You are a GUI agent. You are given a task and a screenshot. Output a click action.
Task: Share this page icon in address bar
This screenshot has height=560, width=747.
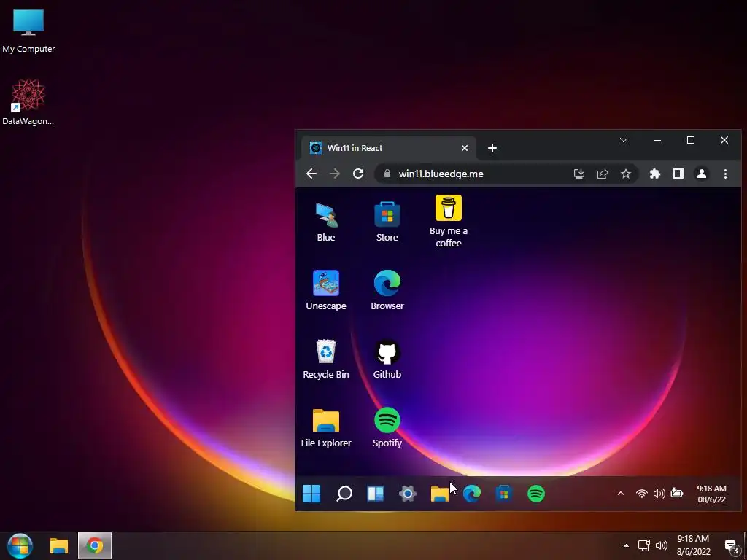pos(603,174)
